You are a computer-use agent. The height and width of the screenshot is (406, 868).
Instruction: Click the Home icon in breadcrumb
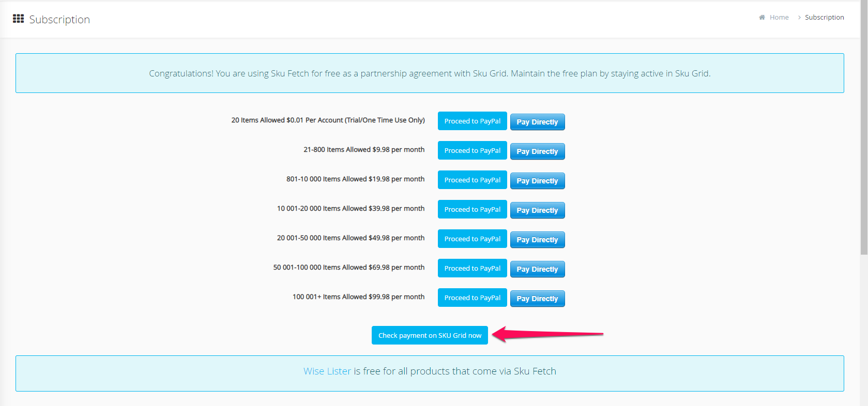pos(762,18)
